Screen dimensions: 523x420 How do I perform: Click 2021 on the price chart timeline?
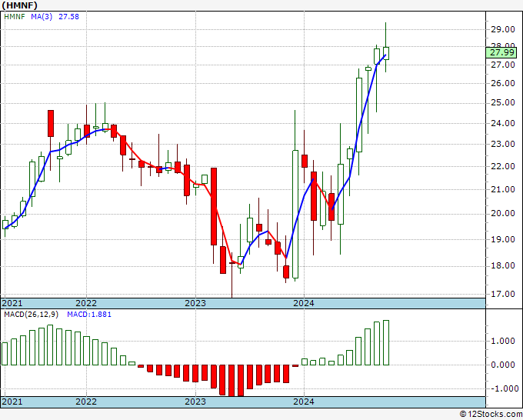coord(12,303)
